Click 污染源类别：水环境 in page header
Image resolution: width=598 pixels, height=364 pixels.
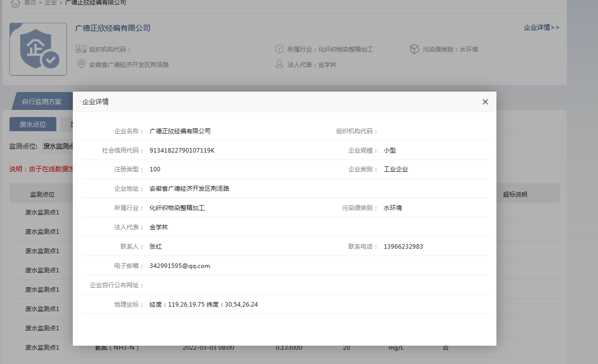click(x=450, y=49)
